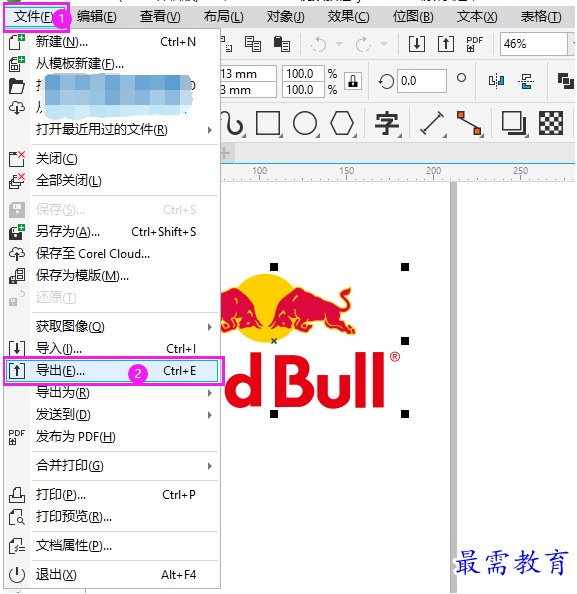This screenshot has height=594, width=577.
Task: Select the freehand curve tool
Action: (233, 123)
